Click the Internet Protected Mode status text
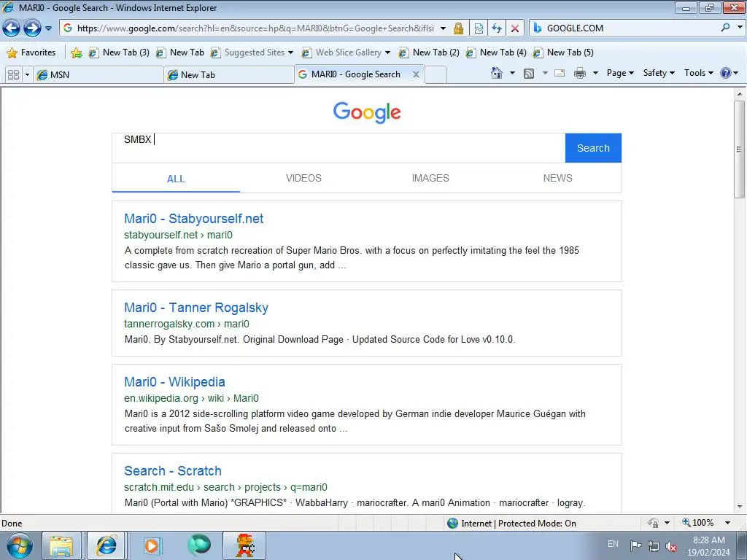 tap(519, 524)
